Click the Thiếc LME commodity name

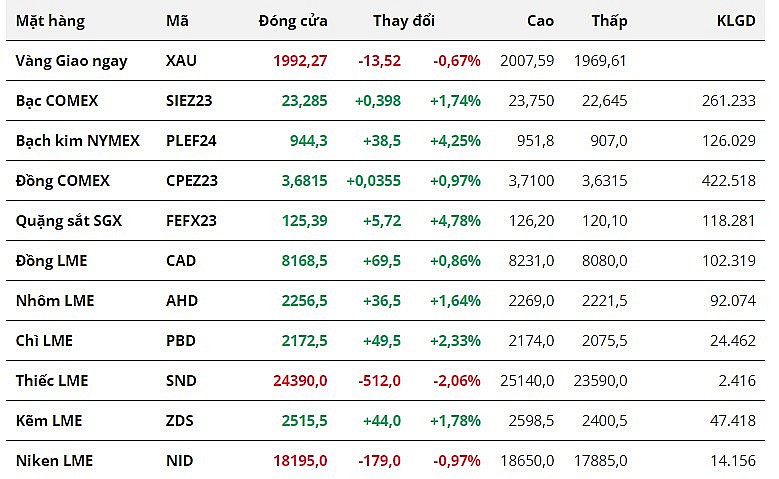(52, 381)
